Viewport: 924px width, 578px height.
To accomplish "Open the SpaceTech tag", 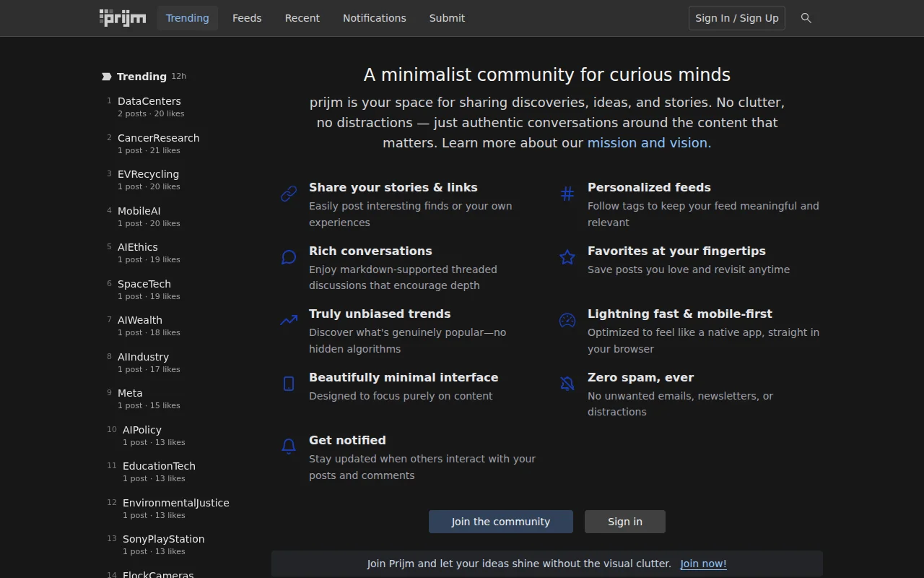I will (x=144, y=284).
